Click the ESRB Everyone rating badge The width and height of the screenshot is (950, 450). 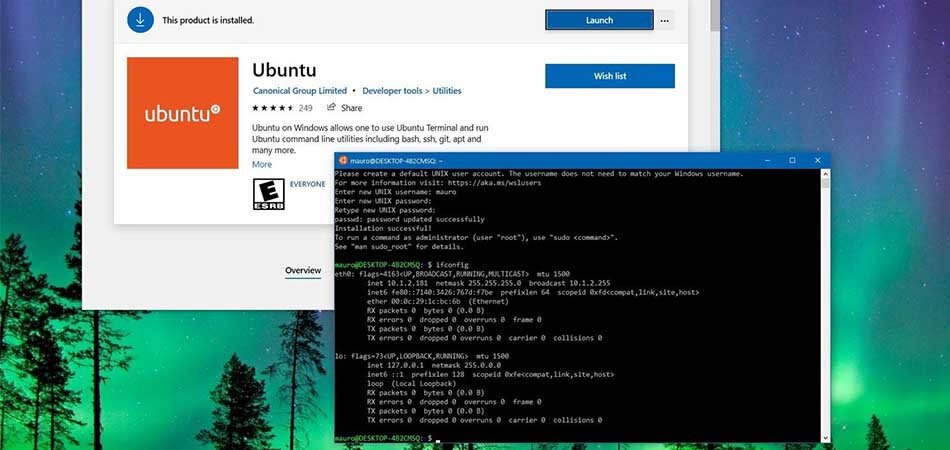tap(268, 194)
